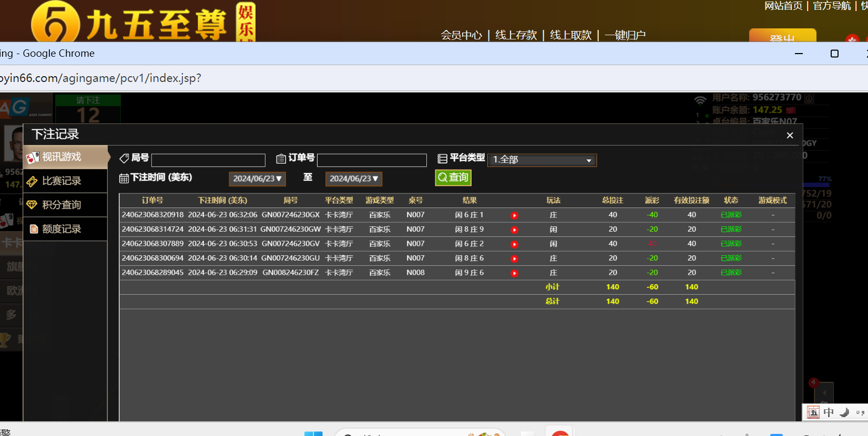Image resolution: width=868 pixels, height=436 pixels.
Task: Close the 下注记录 dialog
Action: (790, 136)
